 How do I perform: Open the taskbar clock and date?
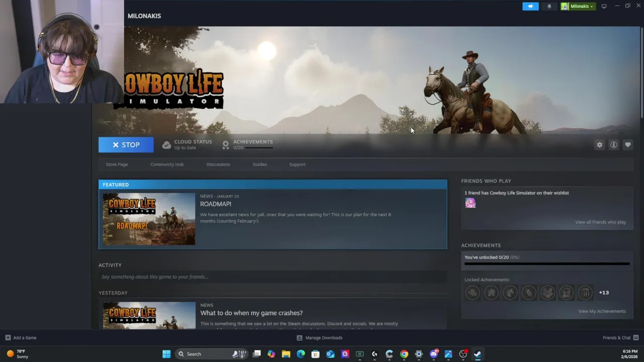pyautogui.click(x=629, y=354)
